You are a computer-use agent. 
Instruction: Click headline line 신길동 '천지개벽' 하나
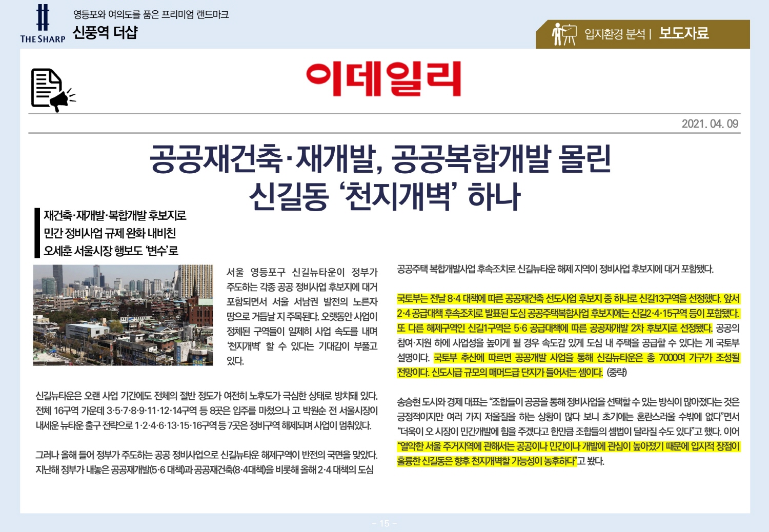(x=385, y=196)
